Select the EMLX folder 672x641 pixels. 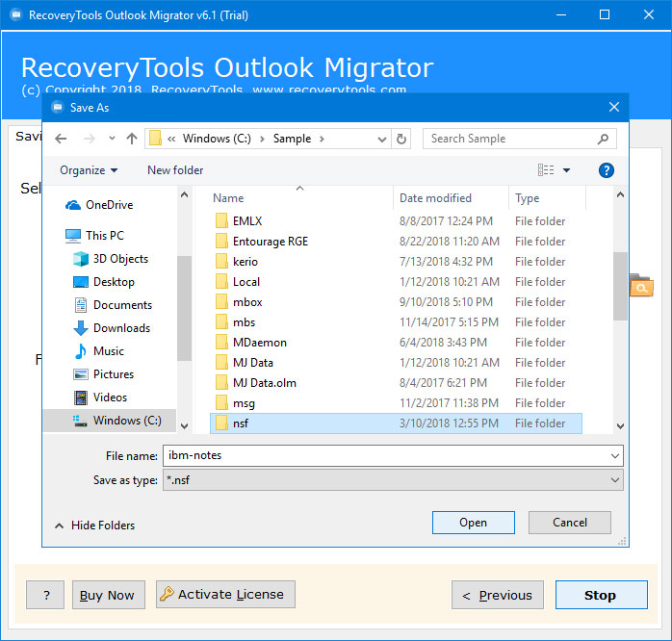pos(396,221)
